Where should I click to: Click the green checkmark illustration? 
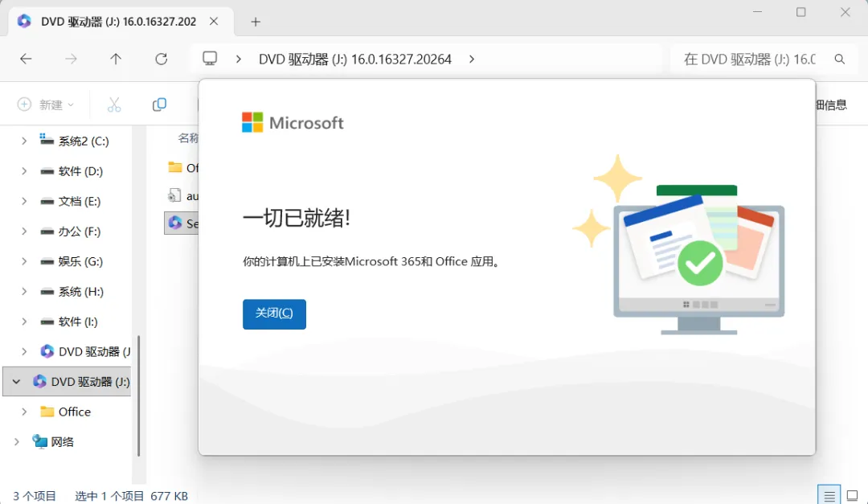pyautogui.click(x=700, y=263)
